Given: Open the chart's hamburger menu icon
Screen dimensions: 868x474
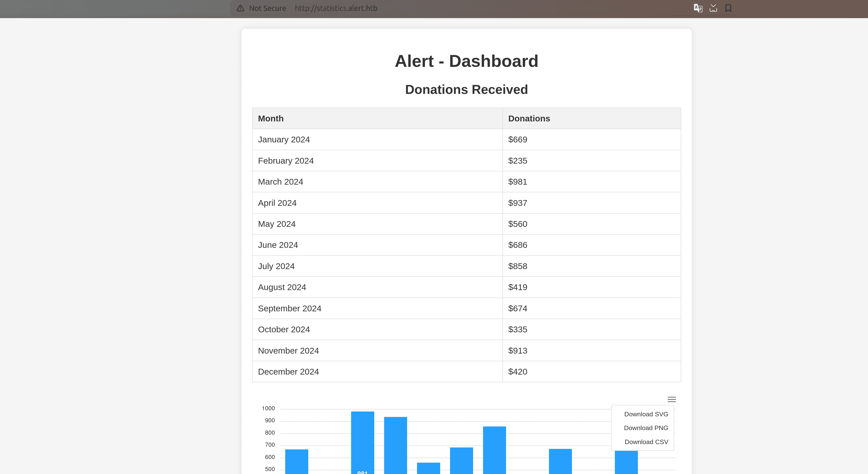Looking at the screenshot, I should 672,399.
